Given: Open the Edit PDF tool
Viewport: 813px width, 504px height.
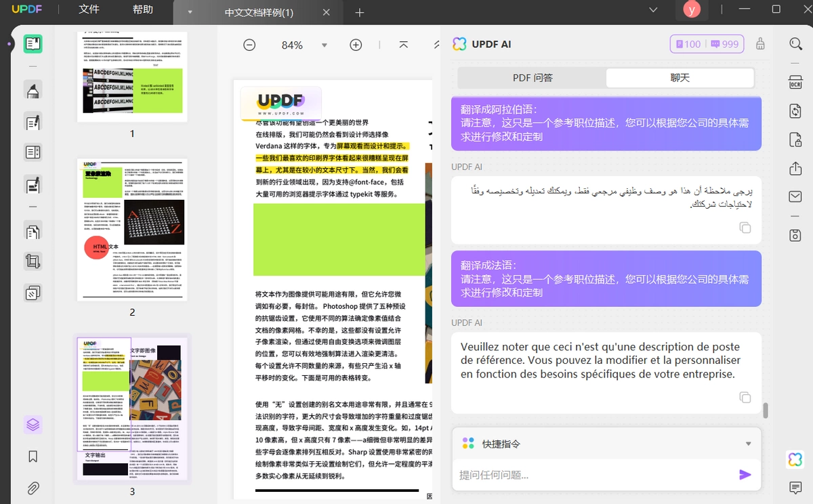Looking at the screenshot, I should tap(33, 122).
